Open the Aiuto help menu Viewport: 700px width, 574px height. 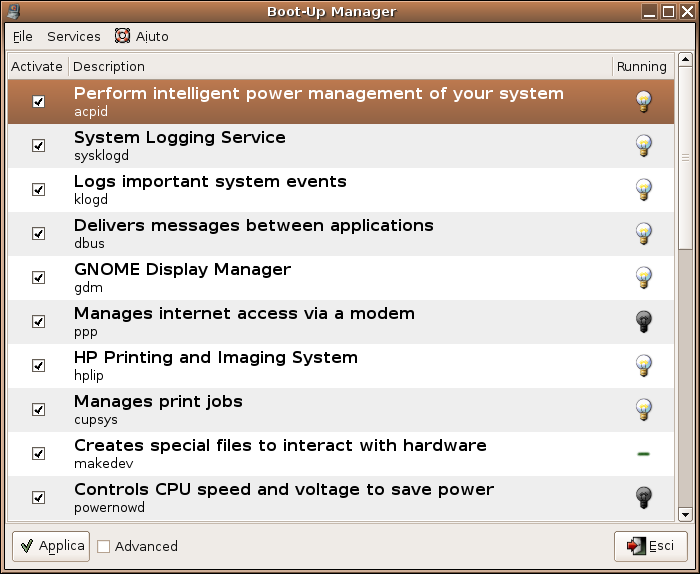[142, 37]
